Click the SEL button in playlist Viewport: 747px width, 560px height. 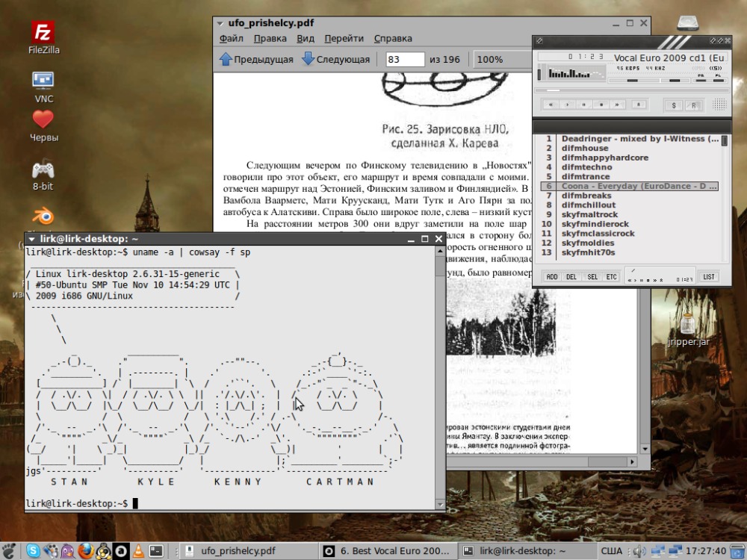[592, 277]
